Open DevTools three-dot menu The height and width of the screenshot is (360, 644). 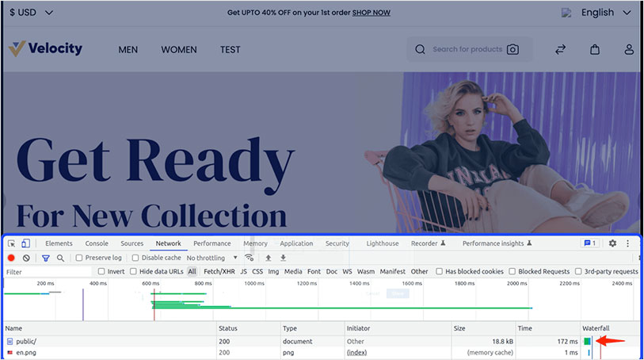(x=627, y=243)
